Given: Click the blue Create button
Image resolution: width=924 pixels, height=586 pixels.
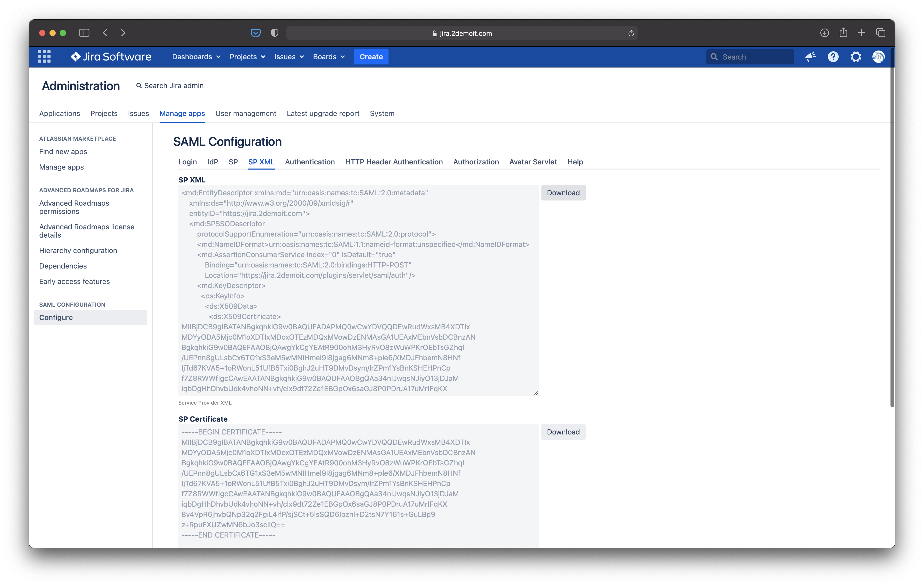Looking at the screenshot, I should 371,57.
